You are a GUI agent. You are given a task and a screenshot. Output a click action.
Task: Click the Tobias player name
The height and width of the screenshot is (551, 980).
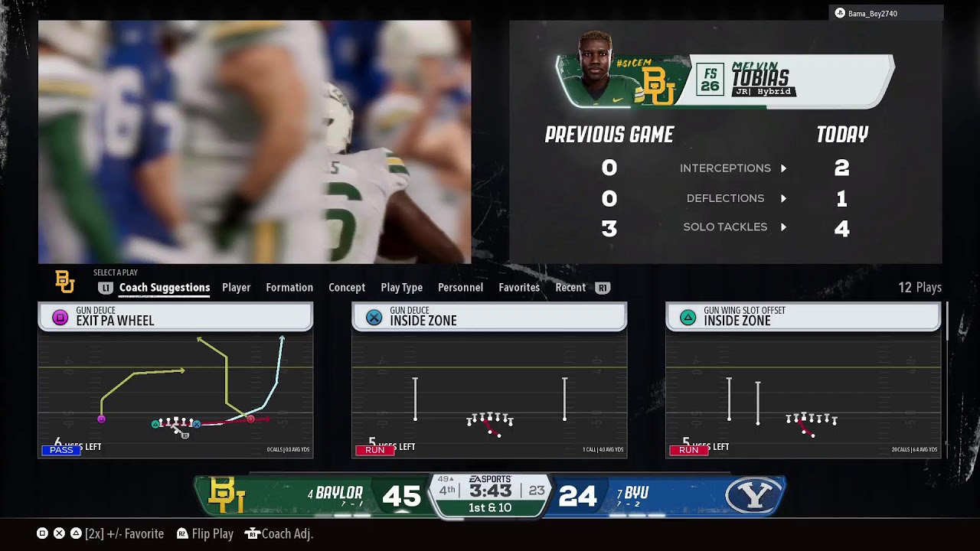pos(760,79)
